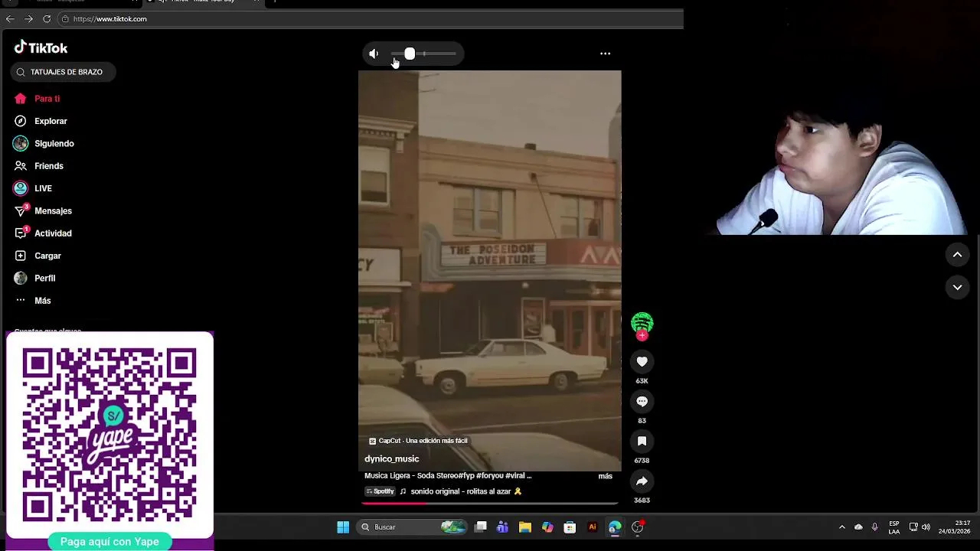Open the Para ti feed

47,99
